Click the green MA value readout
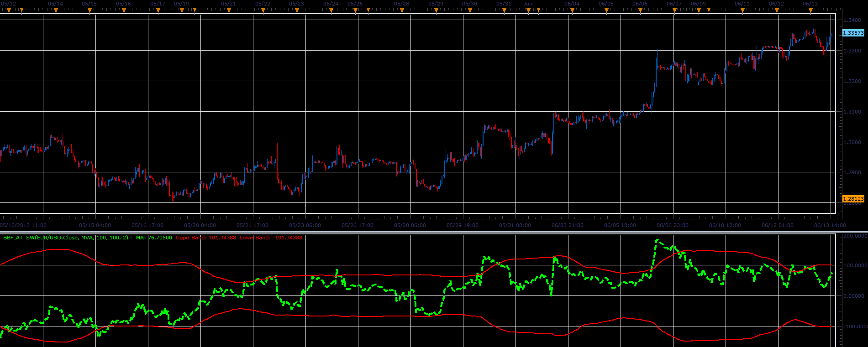 point(154,238)
